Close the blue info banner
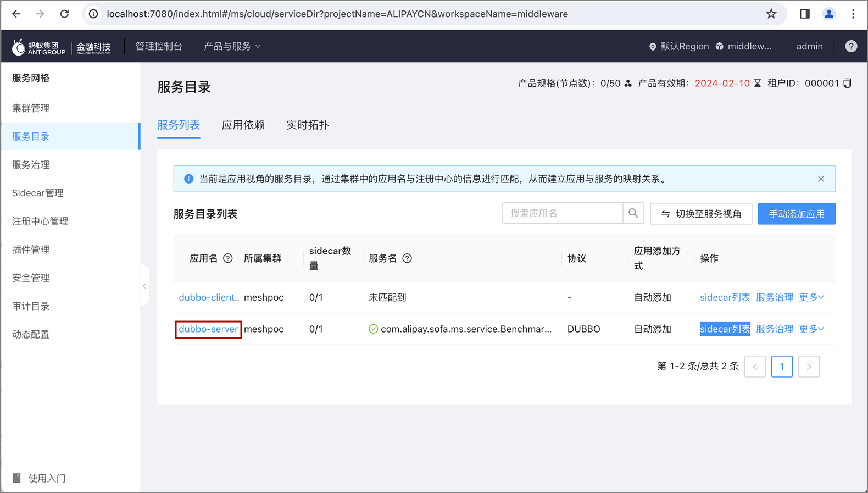Image resolution: width=868 pixels, height=493 pixels. 821,179
